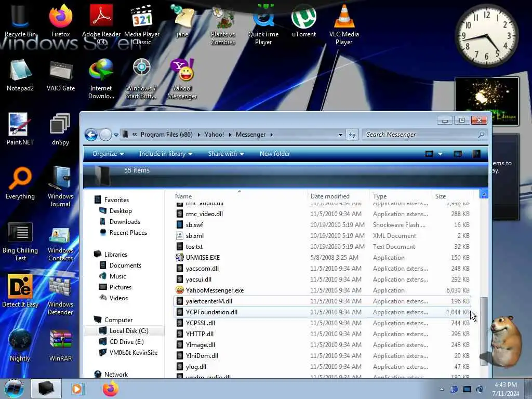Open VAIO Gate desktop icon
Image resolution: width=532 pixels, height=399 pixels.
pos(61,75)
